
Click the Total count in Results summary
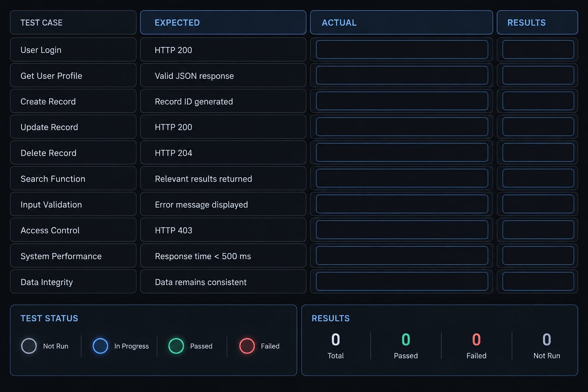coord(336,340)
